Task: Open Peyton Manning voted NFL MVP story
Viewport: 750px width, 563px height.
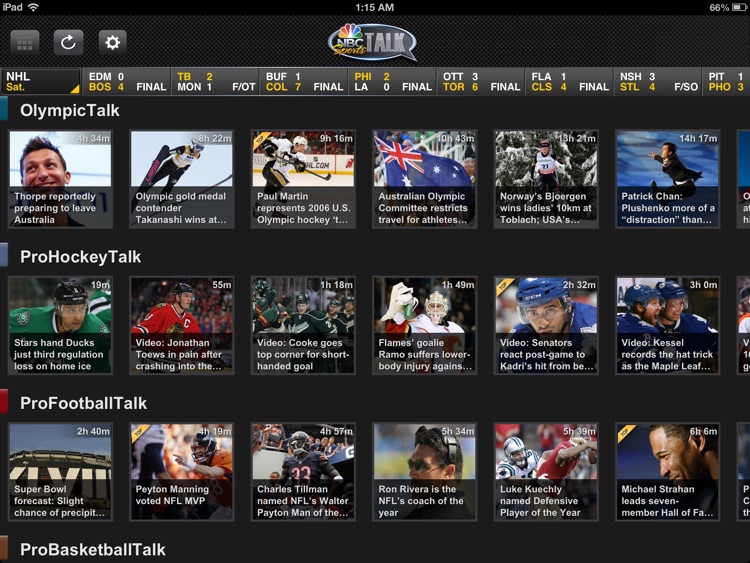Action: point(182,472)
